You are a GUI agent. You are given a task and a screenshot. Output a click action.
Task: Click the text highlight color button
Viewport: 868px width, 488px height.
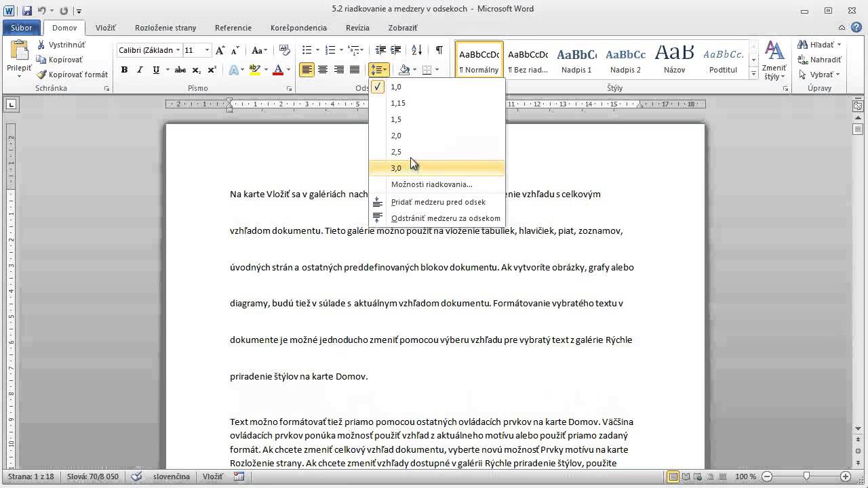255,70
